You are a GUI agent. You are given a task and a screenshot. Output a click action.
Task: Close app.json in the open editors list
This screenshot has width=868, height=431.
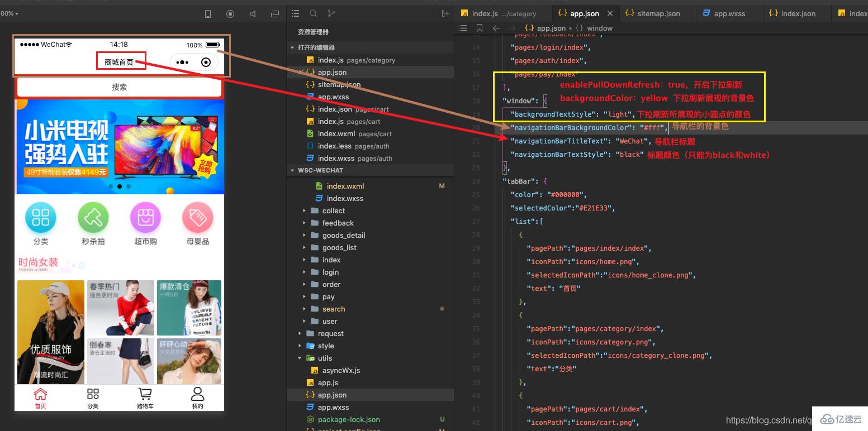(x=301, y=72)
